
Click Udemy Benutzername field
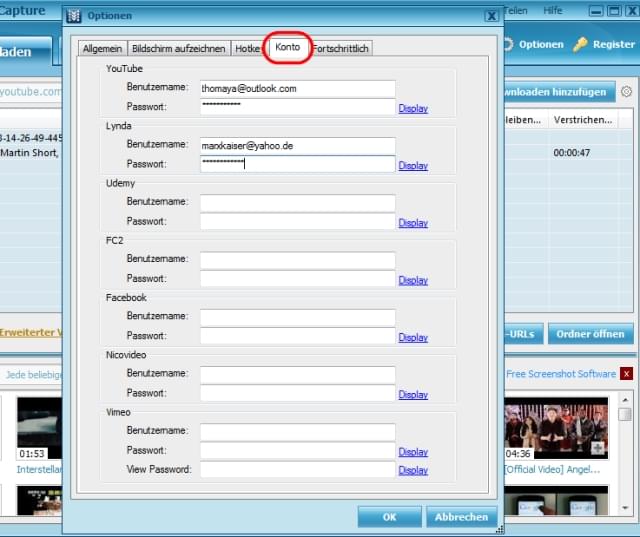point(298,203)
